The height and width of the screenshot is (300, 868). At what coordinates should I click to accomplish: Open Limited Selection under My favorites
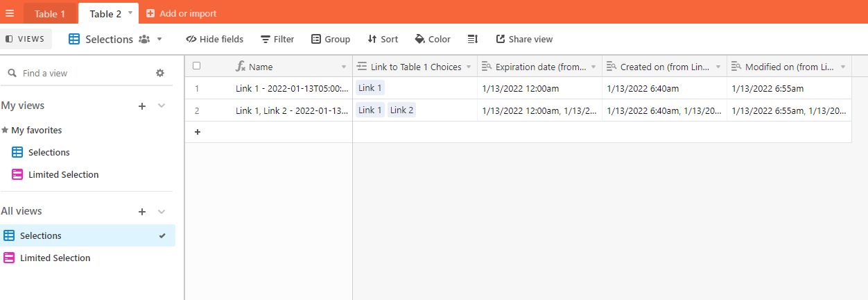click(x=55, y=174)
